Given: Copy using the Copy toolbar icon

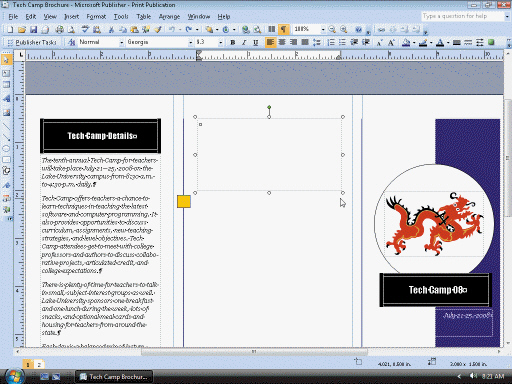Looking at the screenshot, I should point(123,30).
